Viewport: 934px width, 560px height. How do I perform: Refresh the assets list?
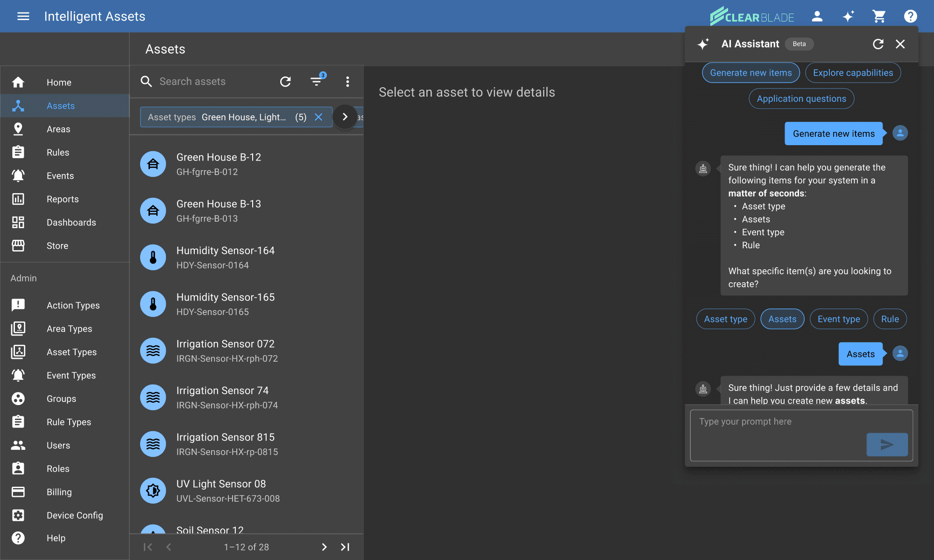[x=285, y=82]
